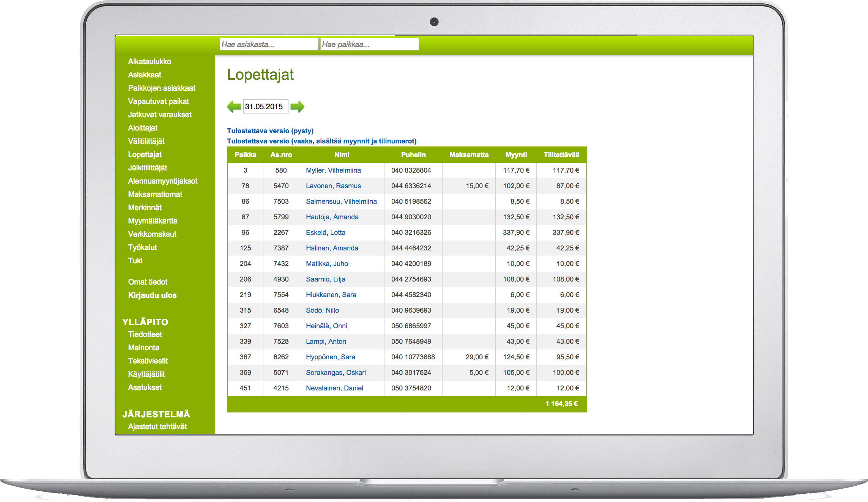This screenshot has width=868, height=502.
Task: Open Aikataulukko in the sidebar
Action: (x=150, y=61)
